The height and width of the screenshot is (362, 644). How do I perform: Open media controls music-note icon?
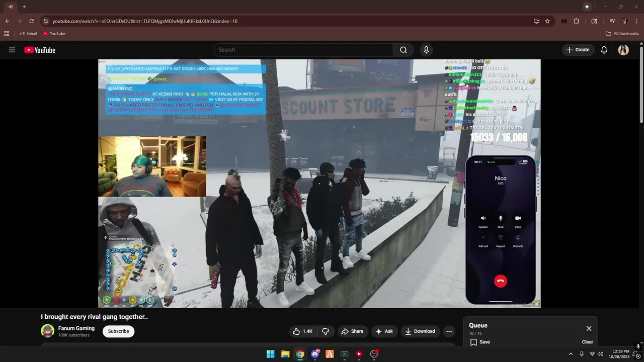[612, 21]
